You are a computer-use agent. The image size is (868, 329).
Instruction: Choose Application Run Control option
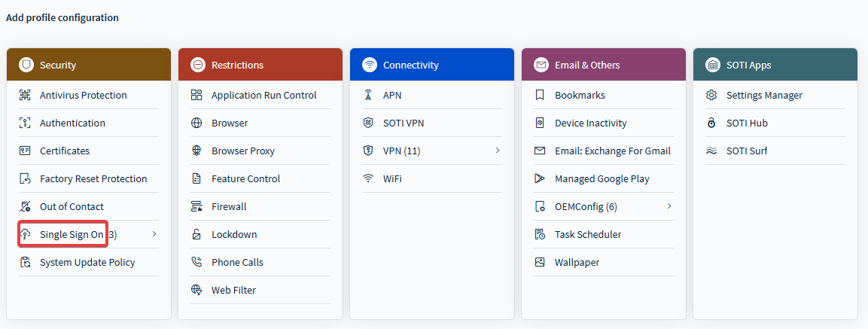pyautogui.click(x=263, y=96)
